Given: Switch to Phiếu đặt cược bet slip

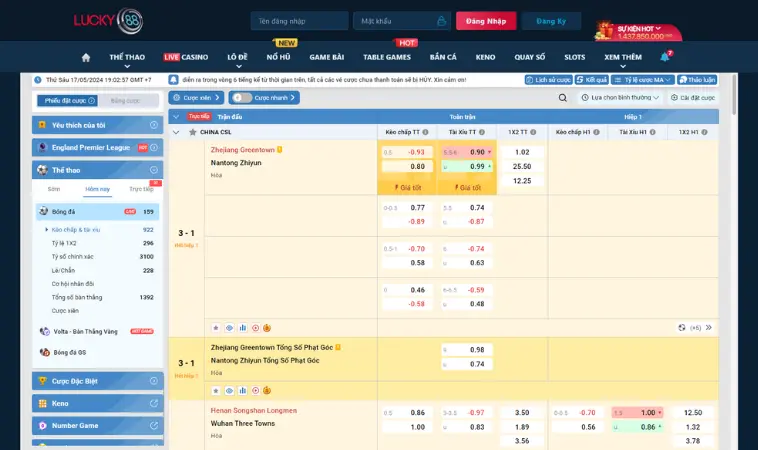Looking at the screenshot, I should tap(66, 100).
